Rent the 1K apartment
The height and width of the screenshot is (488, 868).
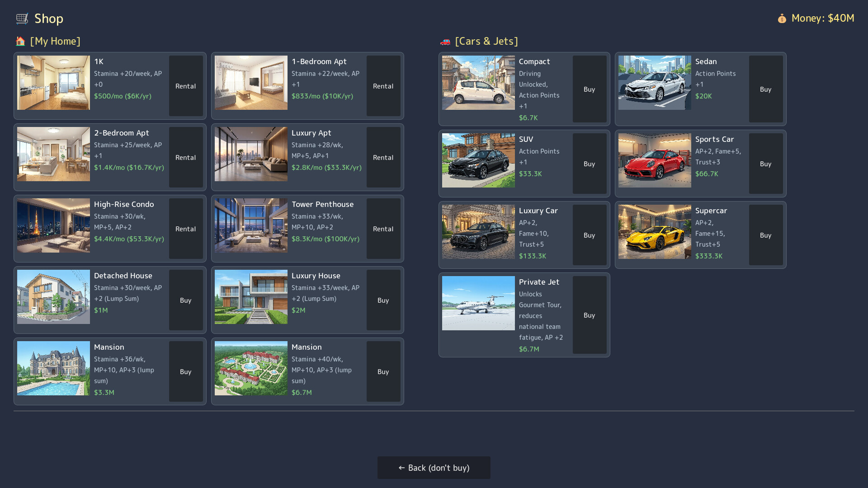tap(186, 86)
